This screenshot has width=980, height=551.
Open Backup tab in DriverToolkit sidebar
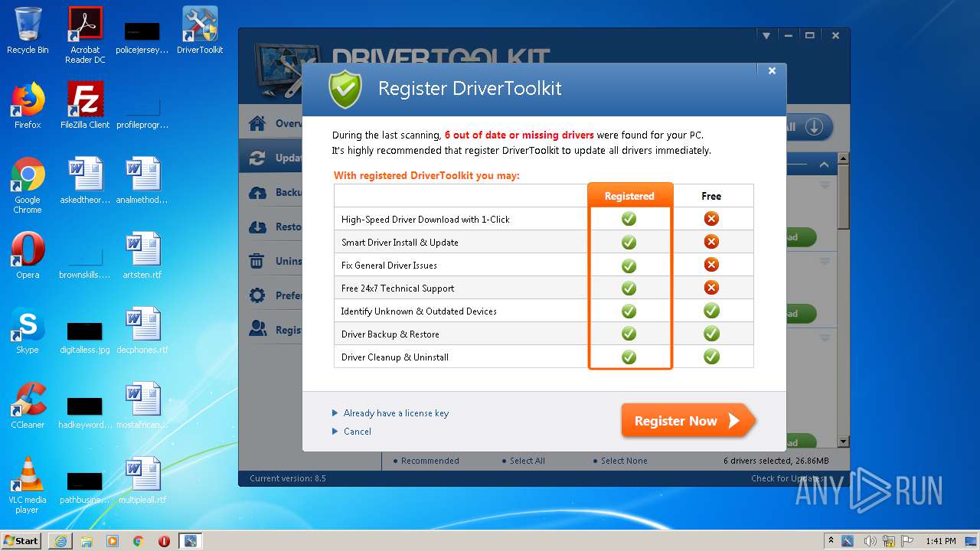point(271,192)
